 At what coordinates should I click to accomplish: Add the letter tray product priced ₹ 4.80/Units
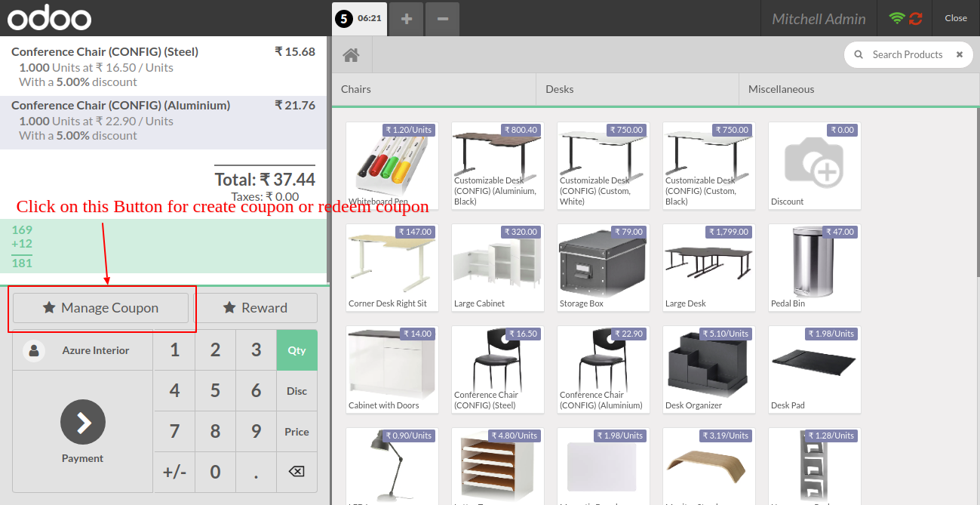pyautogui.click(x=498, y=467)
